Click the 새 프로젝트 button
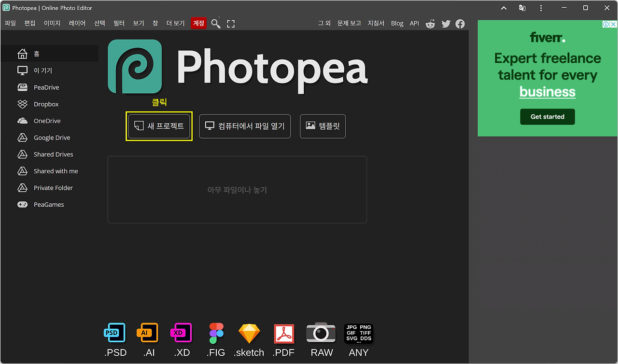This screenshot has width=618, height=364. point(159,126)
